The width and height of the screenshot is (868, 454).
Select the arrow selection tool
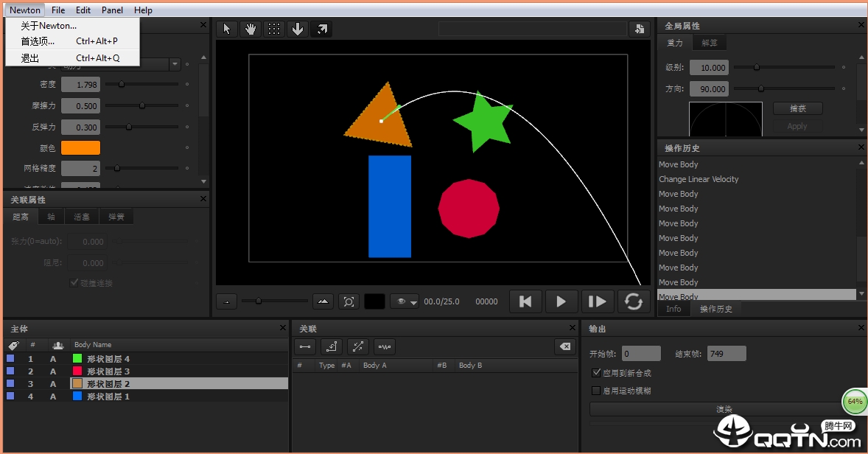click(x=227, y=29)
